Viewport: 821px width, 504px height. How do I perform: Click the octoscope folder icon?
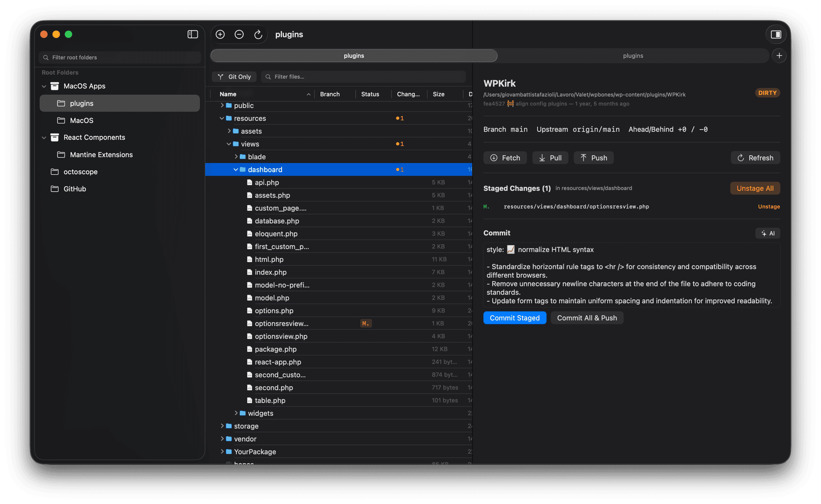55,172
